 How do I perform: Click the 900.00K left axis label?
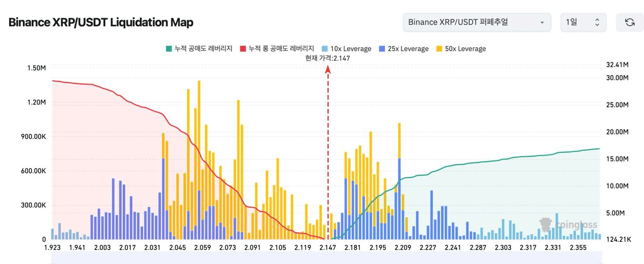tap(34, 137)
